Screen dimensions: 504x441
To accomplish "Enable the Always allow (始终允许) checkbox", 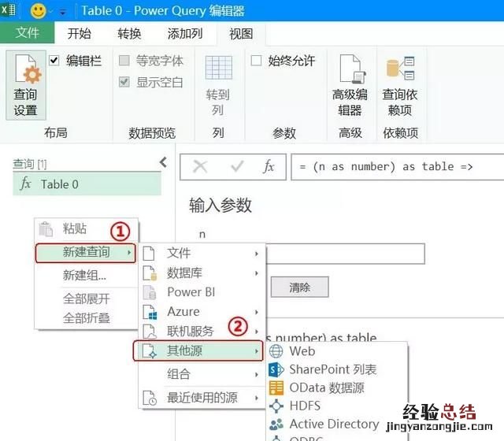I will [256, 61].
